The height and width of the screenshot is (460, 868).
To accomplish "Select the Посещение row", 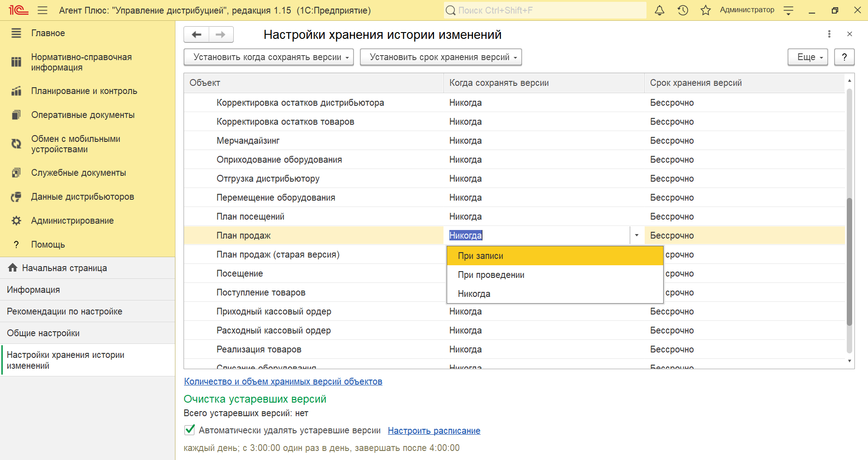I will [314, 273].
